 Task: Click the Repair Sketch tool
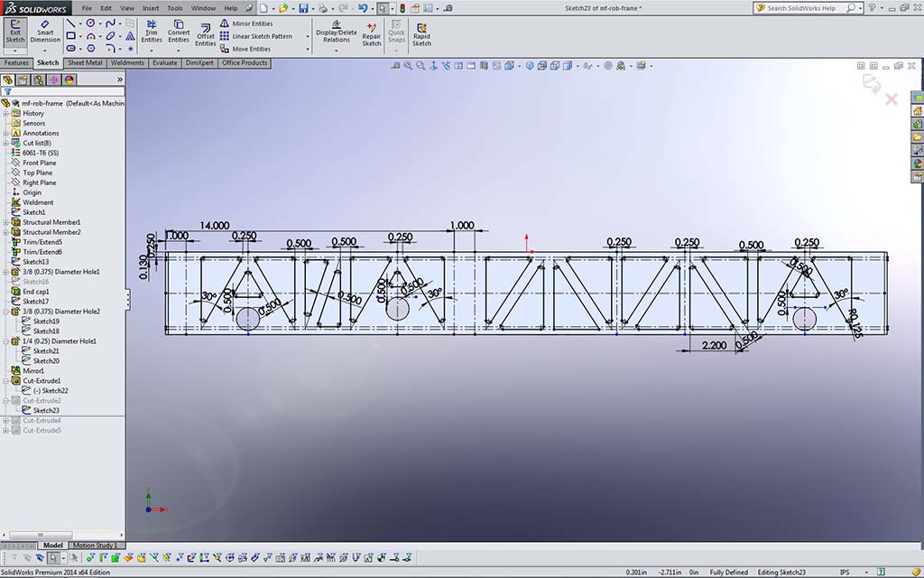coord(371,33)
